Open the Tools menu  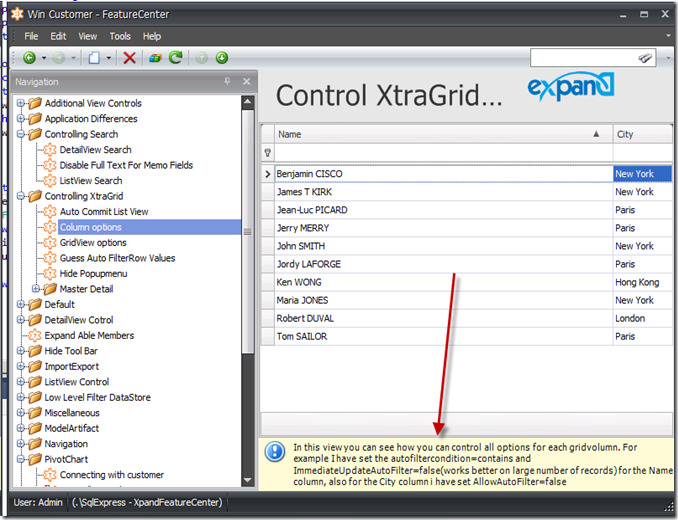120,36
